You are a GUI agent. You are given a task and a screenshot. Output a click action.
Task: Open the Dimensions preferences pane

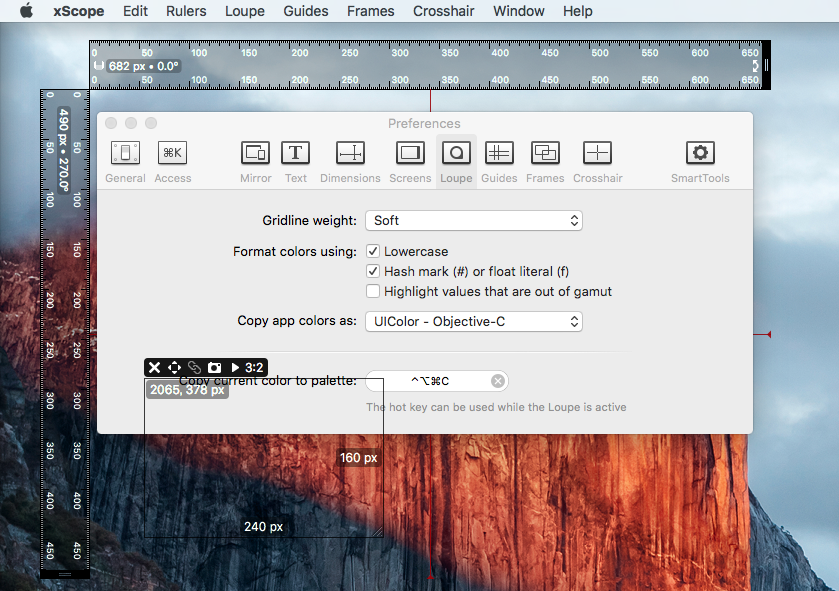(x=350, y=162)
